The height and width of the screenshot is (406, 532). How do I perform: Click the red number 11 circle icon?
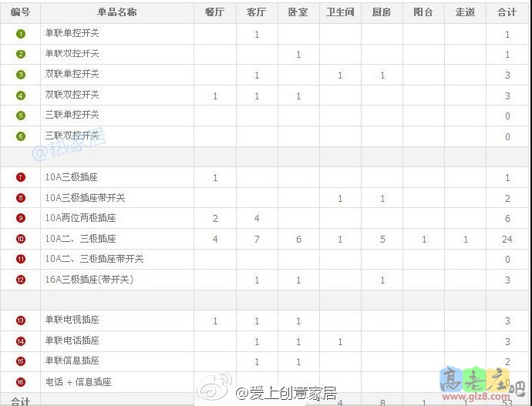tap(21, 260)
